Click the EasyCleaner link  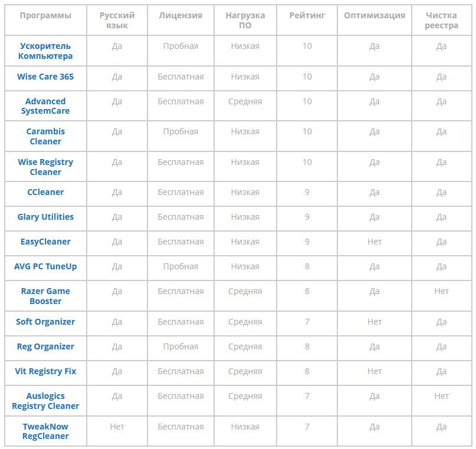coord(45,242)
